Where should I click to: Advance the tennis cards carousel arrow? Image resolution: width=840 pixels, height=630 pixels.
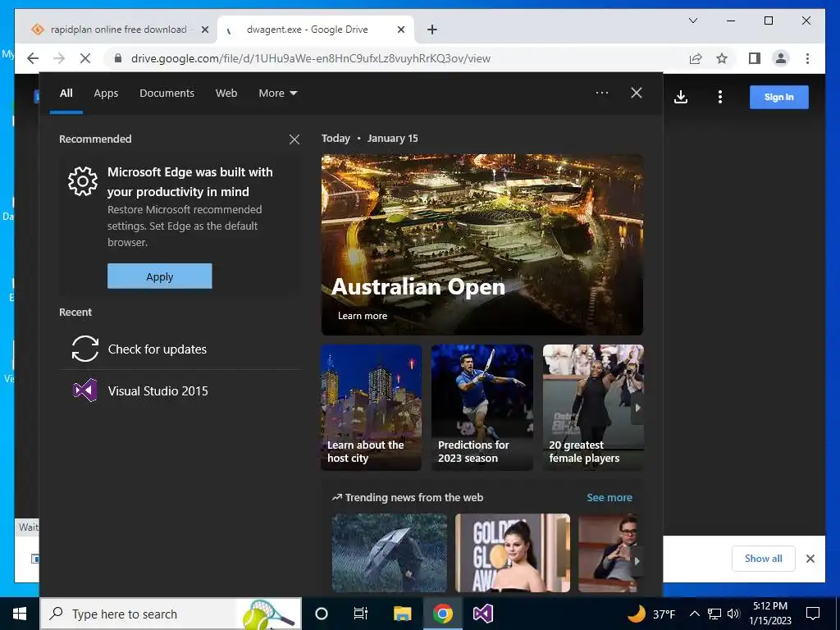(x=637, y=408)
